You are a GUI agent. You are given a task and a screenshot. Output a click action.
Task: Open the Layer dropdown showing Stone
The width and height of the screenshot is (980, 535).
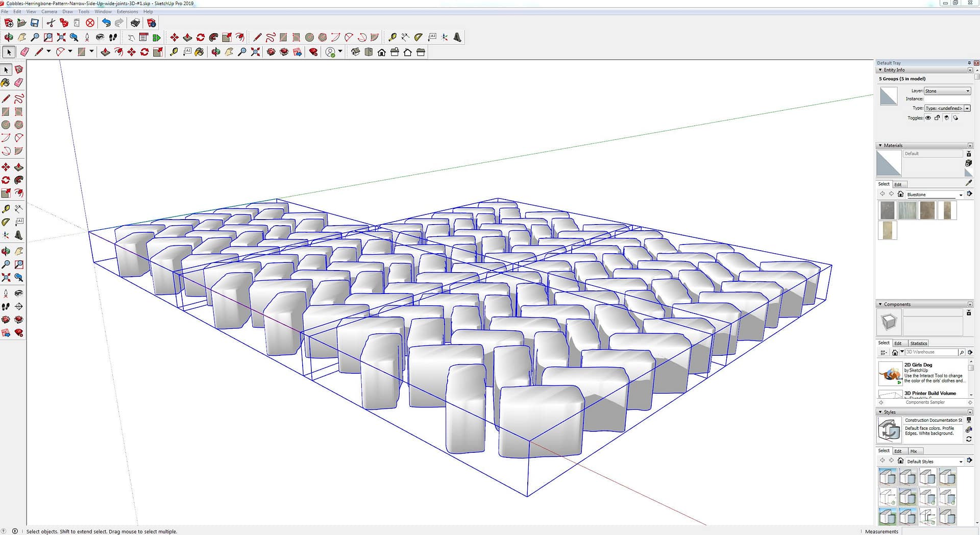947,91
